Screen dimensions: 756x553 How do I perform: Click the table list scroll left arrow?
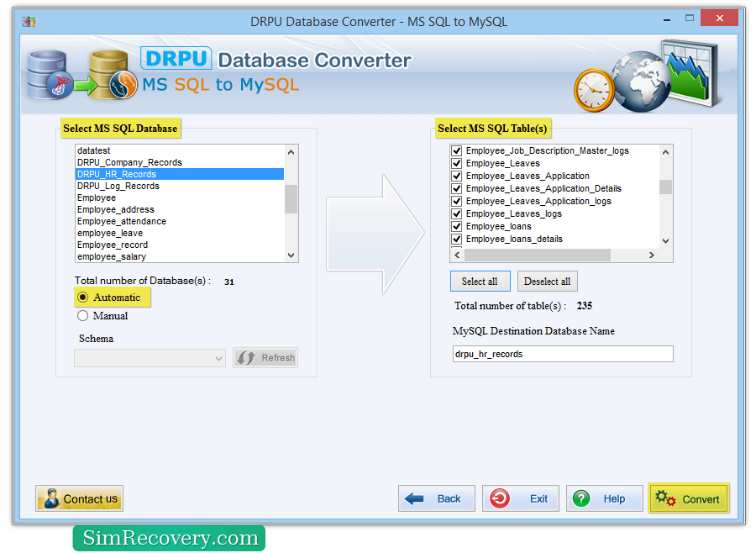pyautogui.click(x=457, y=255)
